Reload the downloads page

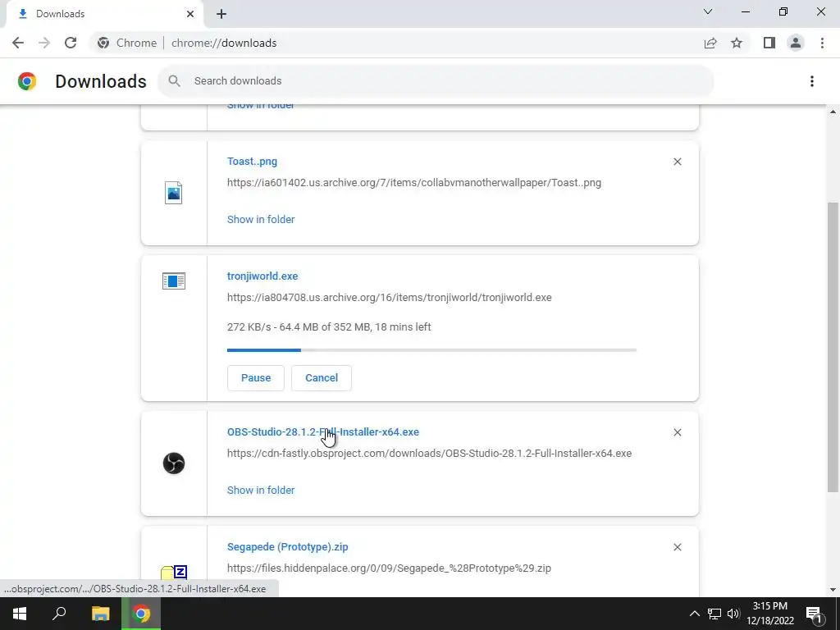point(71,43)
